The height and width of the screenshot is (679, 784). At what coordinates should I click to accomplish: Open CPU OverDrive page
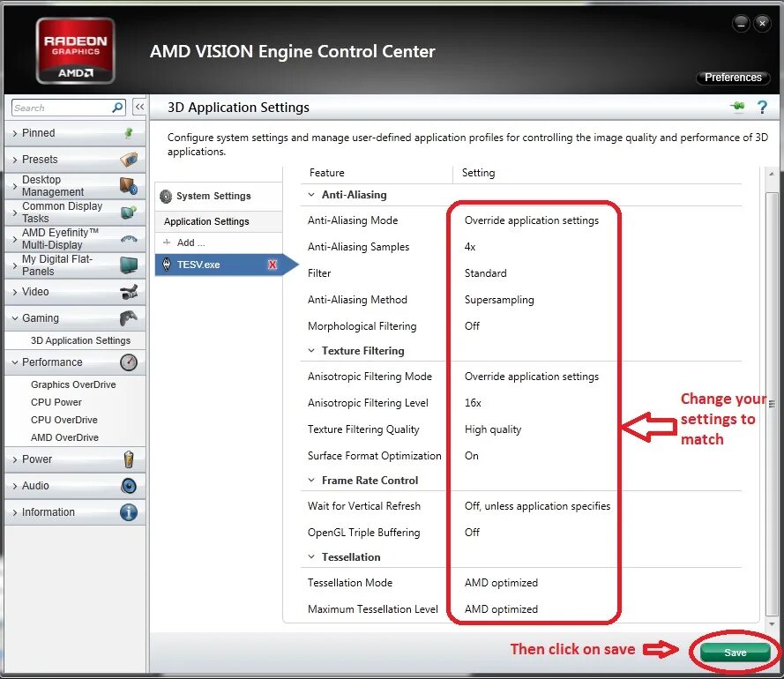point(64,420)
